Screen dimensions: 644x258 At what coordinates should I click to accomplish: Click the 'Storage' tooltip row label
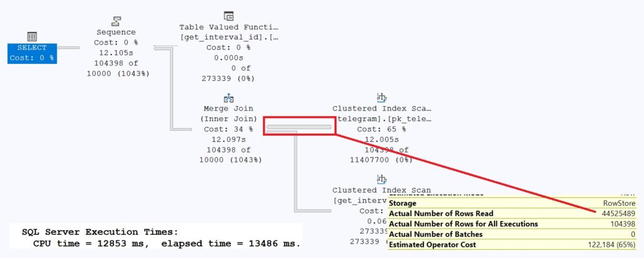[x=402, y=203]
